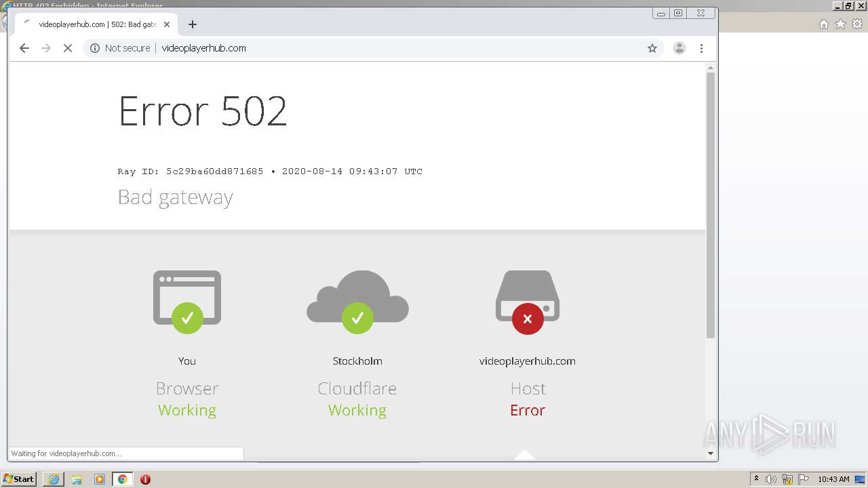Open Chrome's three-dot menu
868x488 pixels.
[x=701, y=48]
